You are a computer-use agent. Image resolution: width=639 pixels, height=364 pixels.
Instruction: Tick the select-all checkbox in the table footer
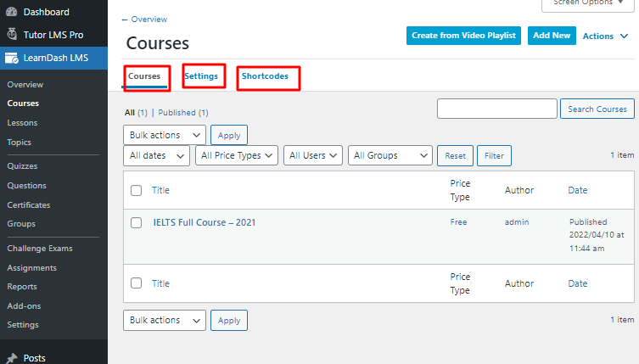(x=136, y=283)
